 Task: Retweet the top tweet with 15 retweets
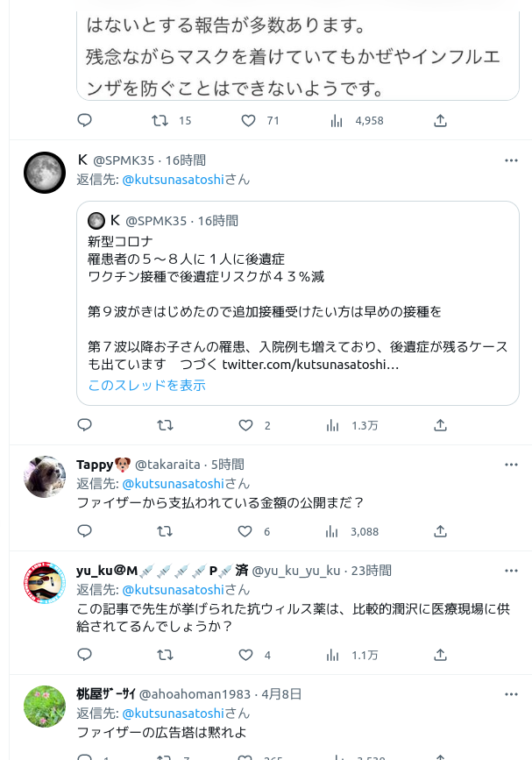click(160, 120)
